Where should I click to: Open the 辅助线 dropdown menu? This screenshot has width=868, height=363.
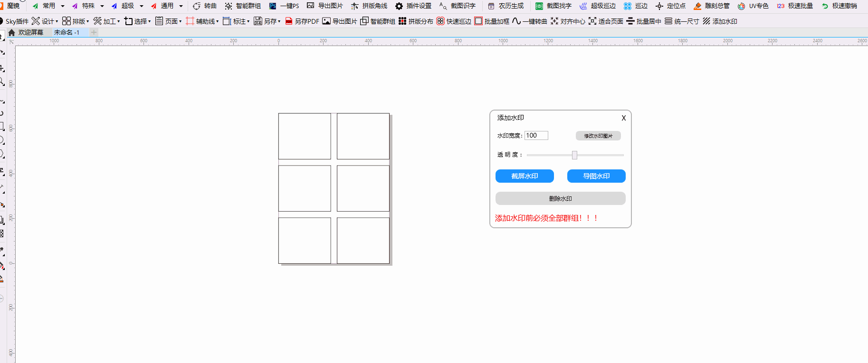click(x=202, y=21)
